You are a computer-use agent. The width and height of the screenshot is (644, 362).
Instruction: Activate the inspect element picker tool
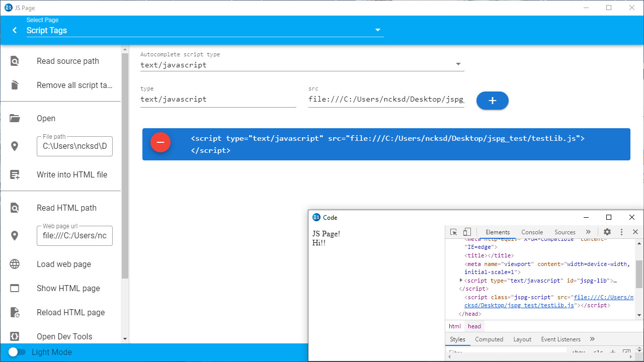(453, 232)
